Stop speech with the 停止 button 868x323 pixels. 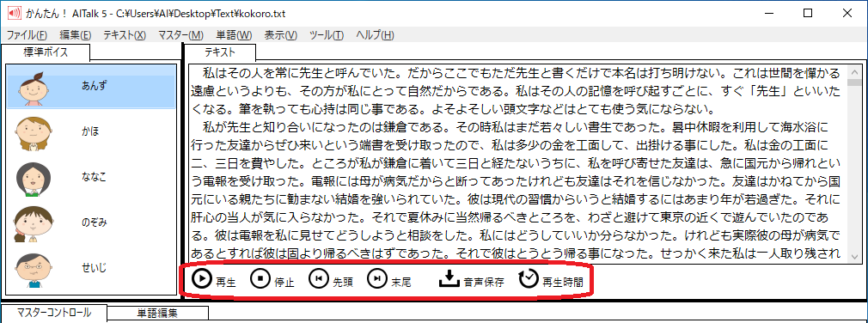tap(272, 279)
